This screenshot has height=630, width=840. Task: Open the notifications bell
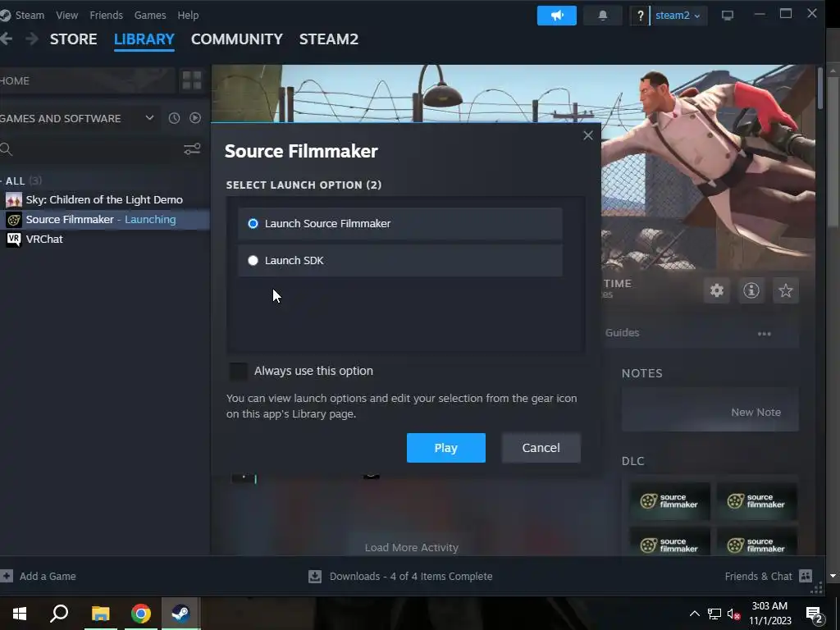click(x=603, y=16)
